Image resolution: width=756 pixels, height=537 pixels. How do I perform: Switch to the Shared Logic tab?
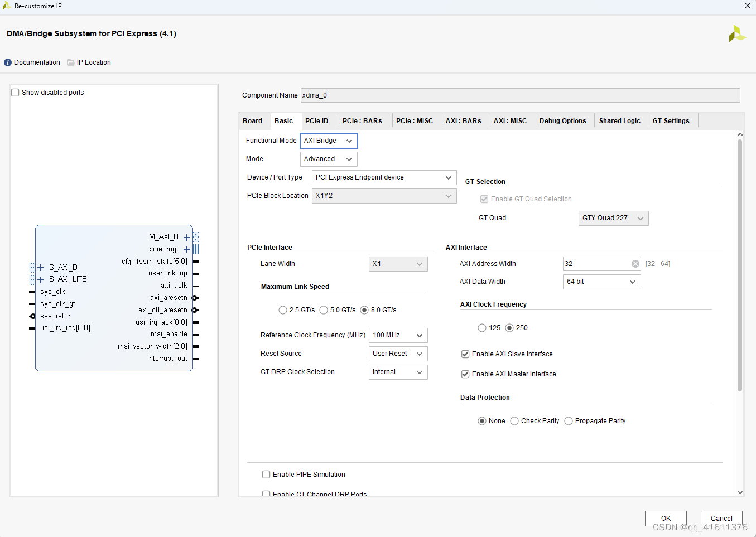point(619,121)
